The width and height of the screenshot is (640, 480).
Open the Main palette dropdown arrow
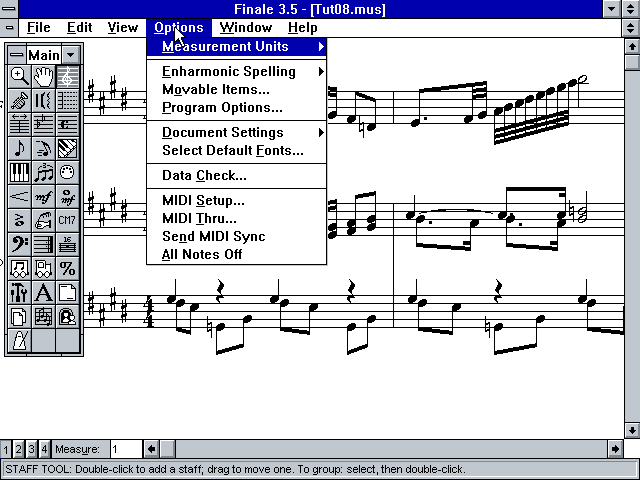click(x=71, y=55)
